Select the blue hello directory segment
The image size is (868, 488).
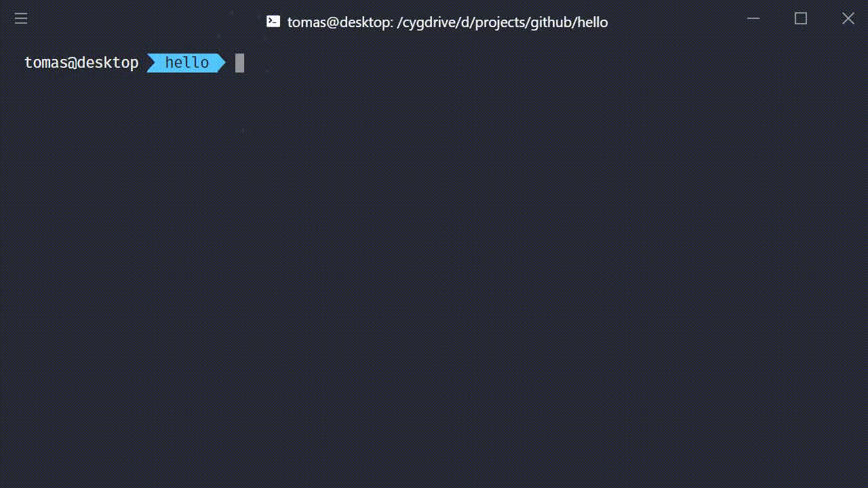pos(186,63)
